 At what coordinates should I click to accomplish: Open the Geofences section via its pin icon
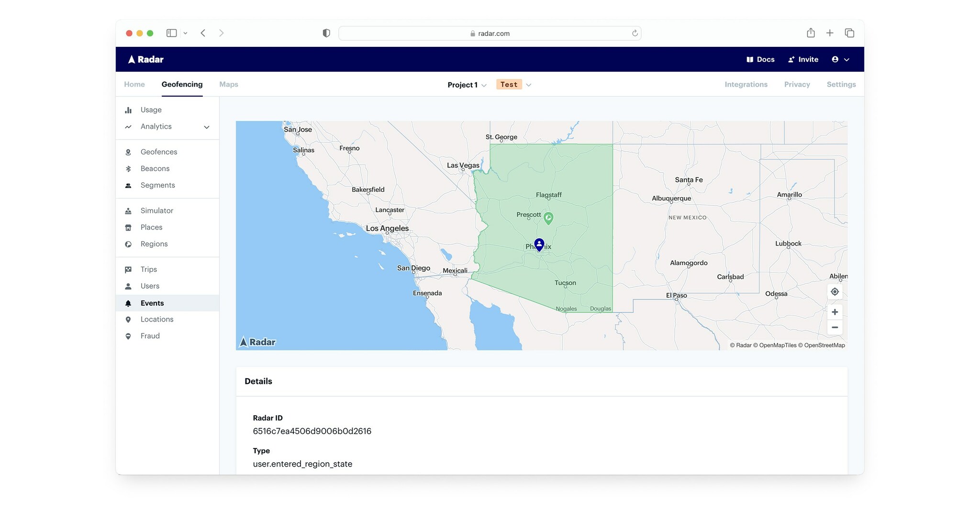(128, 152)
